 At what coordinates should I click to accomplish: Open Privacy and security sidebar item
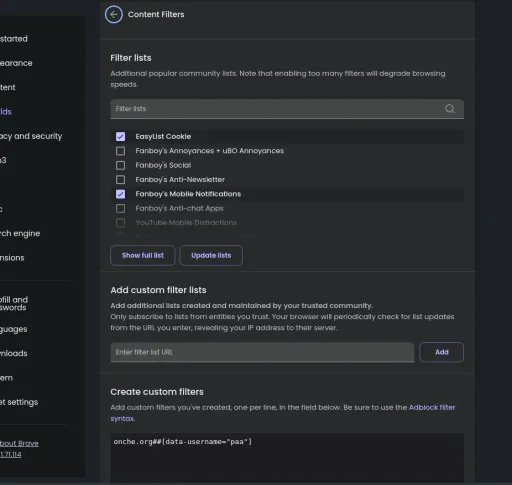point(31,136)
